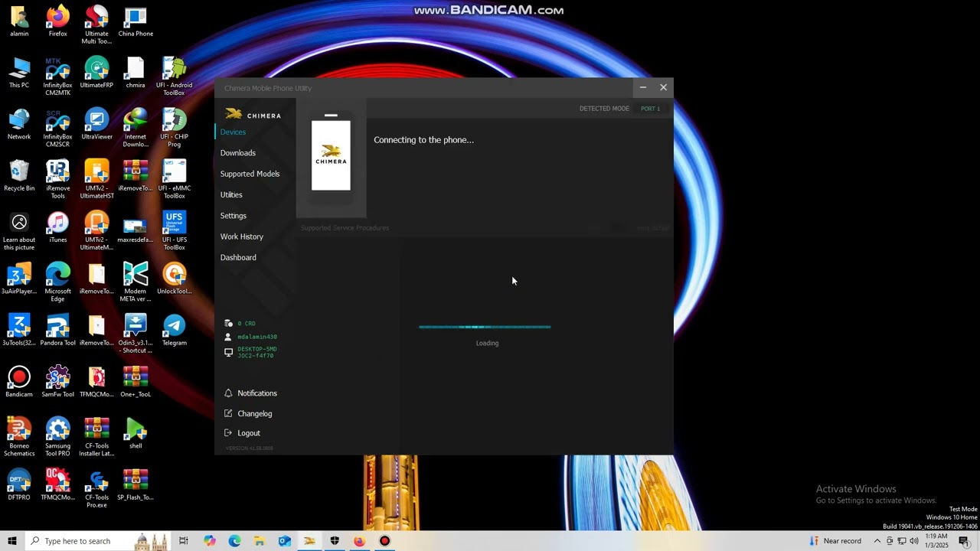The image size is (980, 551).
Task: Select the Bandicam desktop icon
Action: [19, 381]
